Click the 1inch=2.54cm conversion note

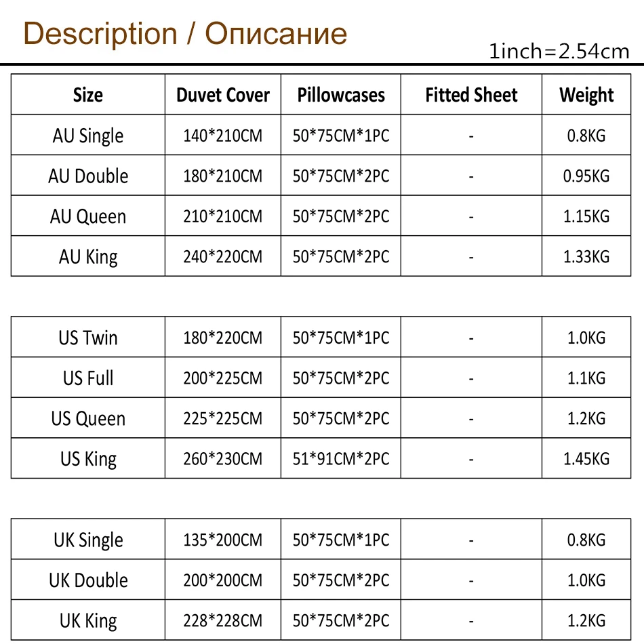point(559,52)
